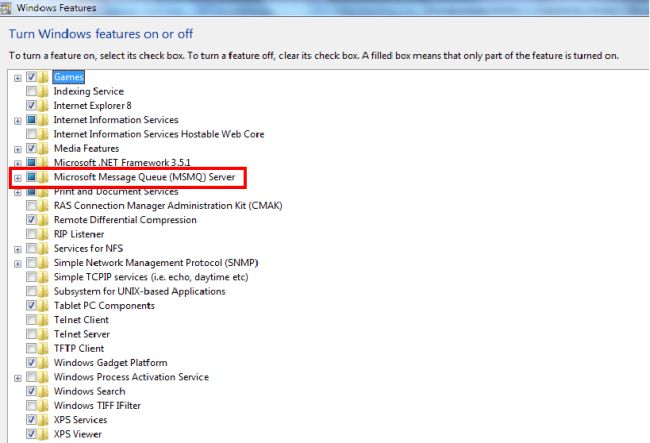This screenshot has height=443, width=650.
Task: Select the Microsoft Message Queue (MSMQ) Server label
Action: tap(144, 177)
